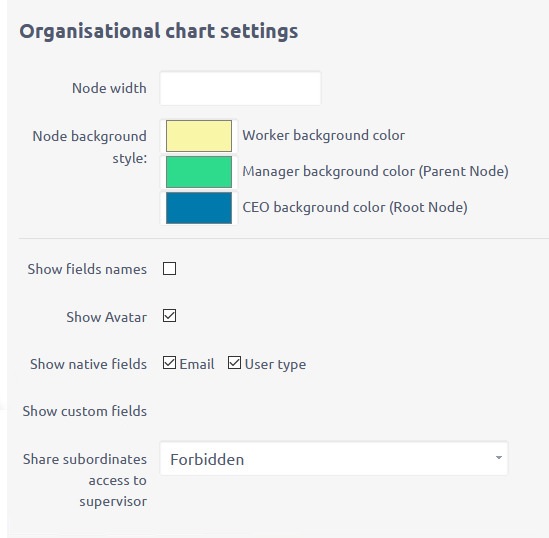Click the dropdown arrow beside Forbidden

[x=499, y=457]
